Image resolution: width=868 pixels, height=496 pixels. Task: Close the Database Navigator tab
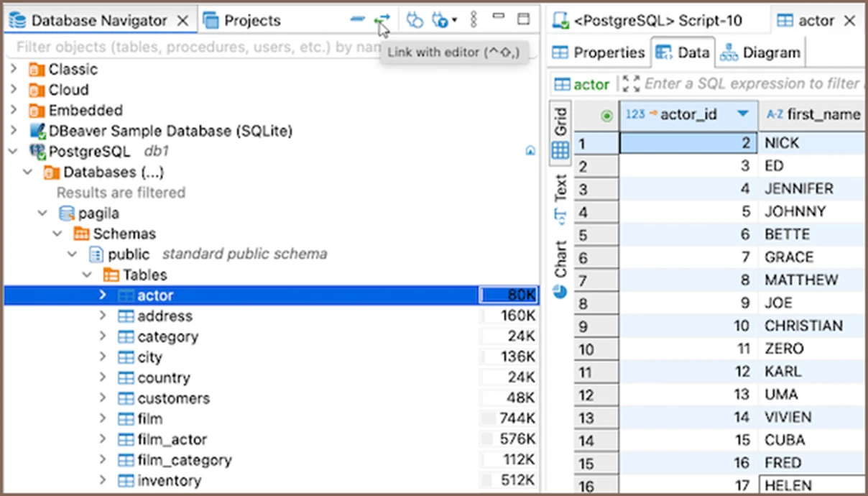(183, 20)
